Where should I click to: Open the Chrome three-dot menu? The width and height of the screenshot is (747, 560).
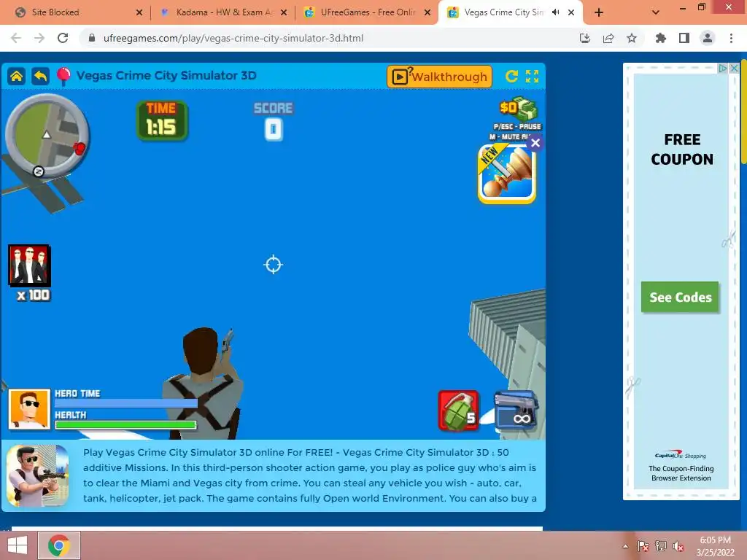(731, 38)
